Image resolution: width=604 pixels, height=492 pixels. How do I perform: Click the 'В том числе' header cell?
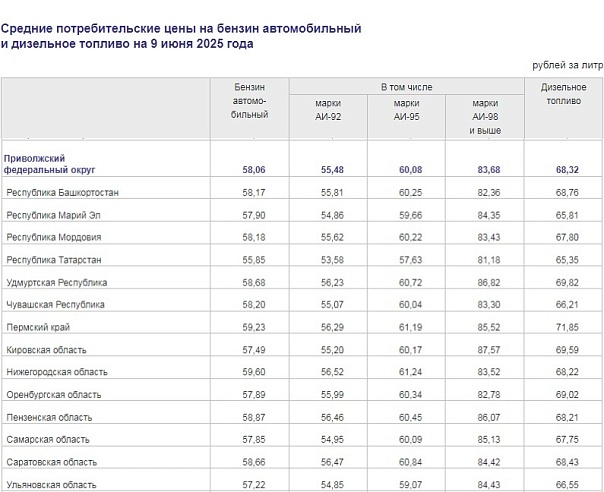coord(406,88)
